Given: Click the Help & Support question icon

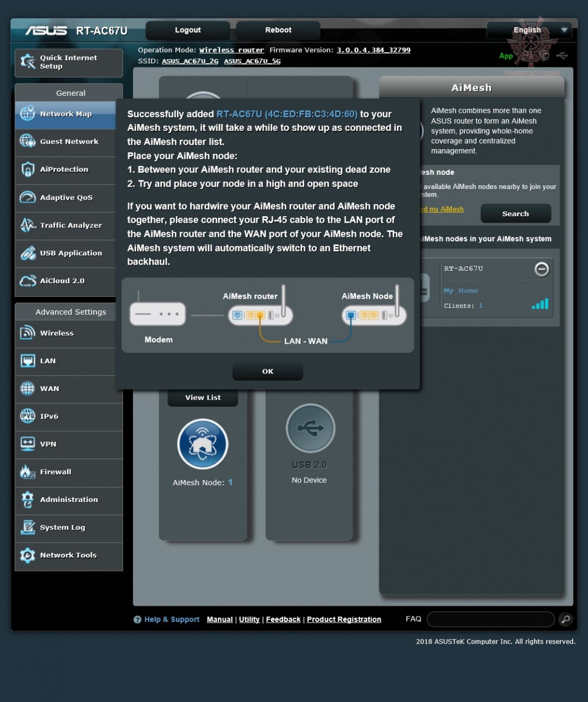Looking at the screenshot, I should coord(137,619).
